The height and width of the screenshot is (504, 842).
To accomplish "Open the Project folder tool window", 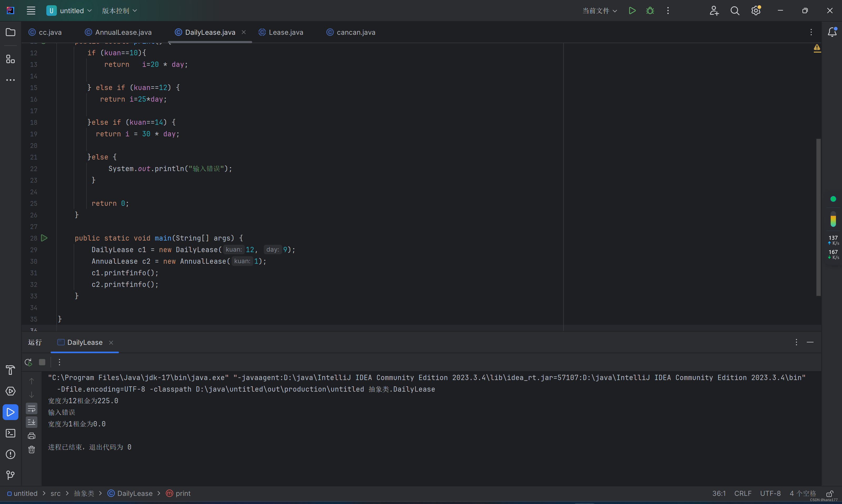I will pos(11,32).
